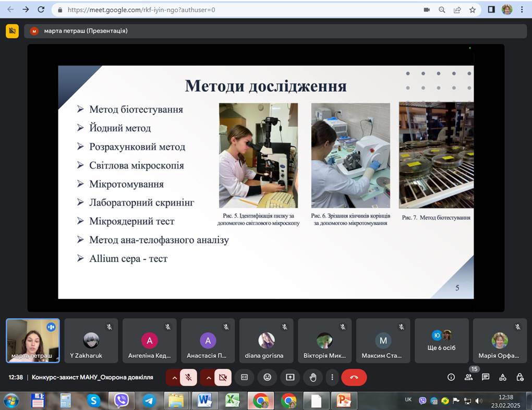Expand the Ще 6 осіб participants tile
532x410 pixels.
point(441,340)
